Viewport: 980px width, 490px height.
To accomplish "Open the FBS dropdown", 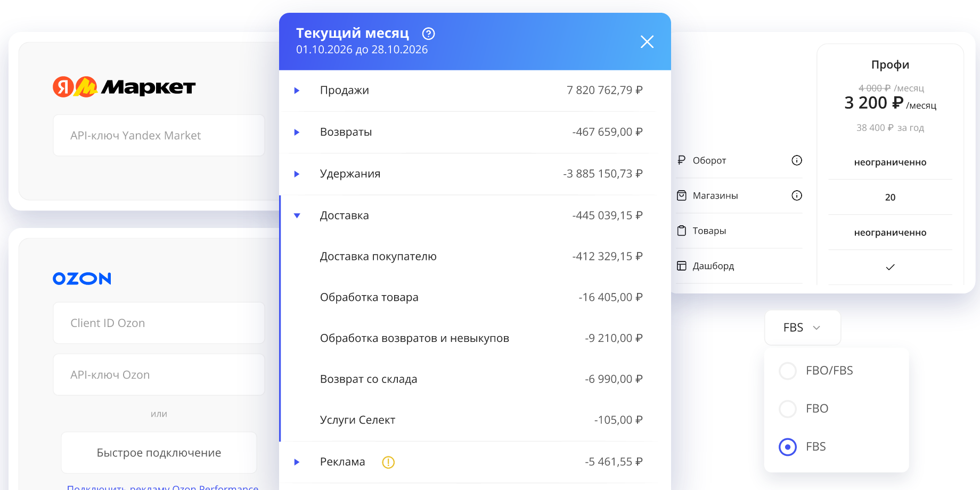I will 803,328.
